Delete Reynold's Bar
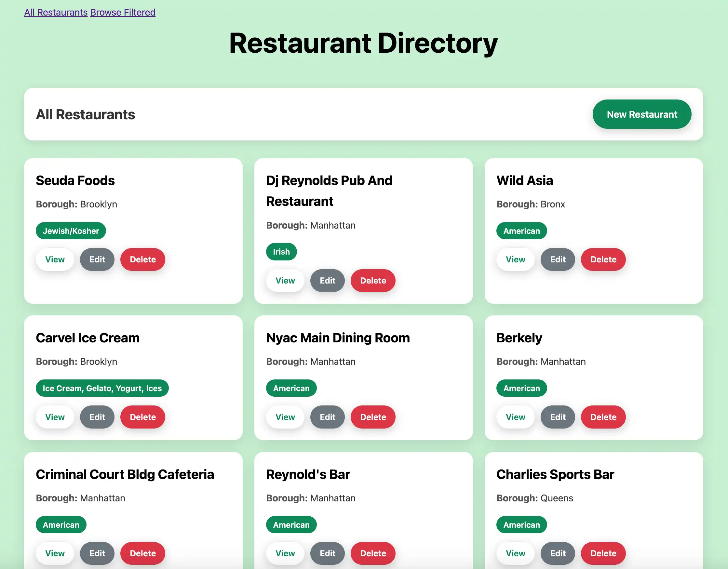Image resolution: width=728 pixels, height=569 pixels. click(x=373, y=553)
